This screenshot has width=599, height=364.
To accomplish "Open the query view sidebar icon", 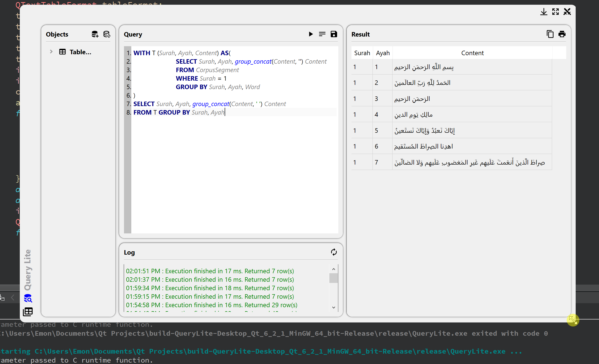I will click(x=28, y=298).
